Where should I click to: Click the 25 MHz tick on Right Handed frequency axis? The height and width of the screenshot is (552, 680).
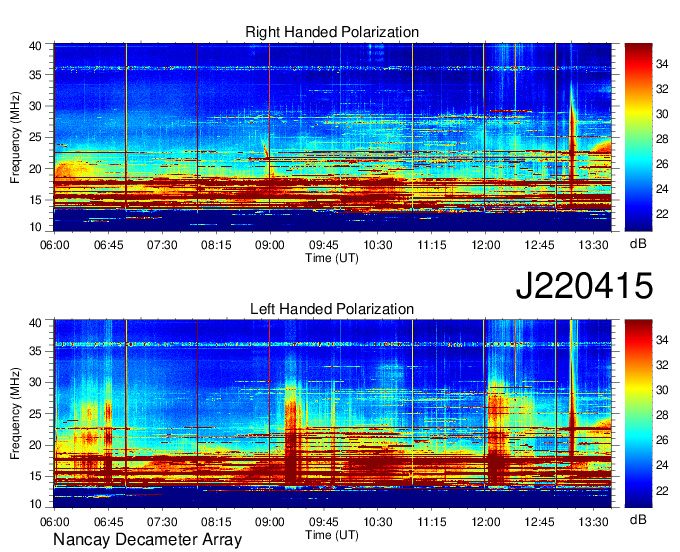tap(35, 137)
